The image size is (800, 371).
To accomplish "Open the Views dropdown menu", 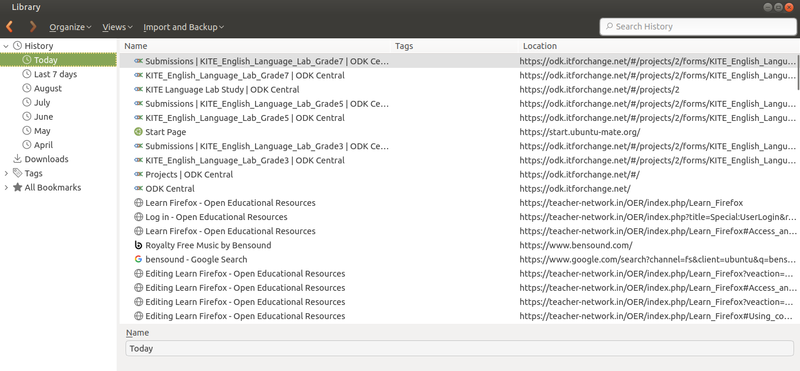I will coord(117,27).
